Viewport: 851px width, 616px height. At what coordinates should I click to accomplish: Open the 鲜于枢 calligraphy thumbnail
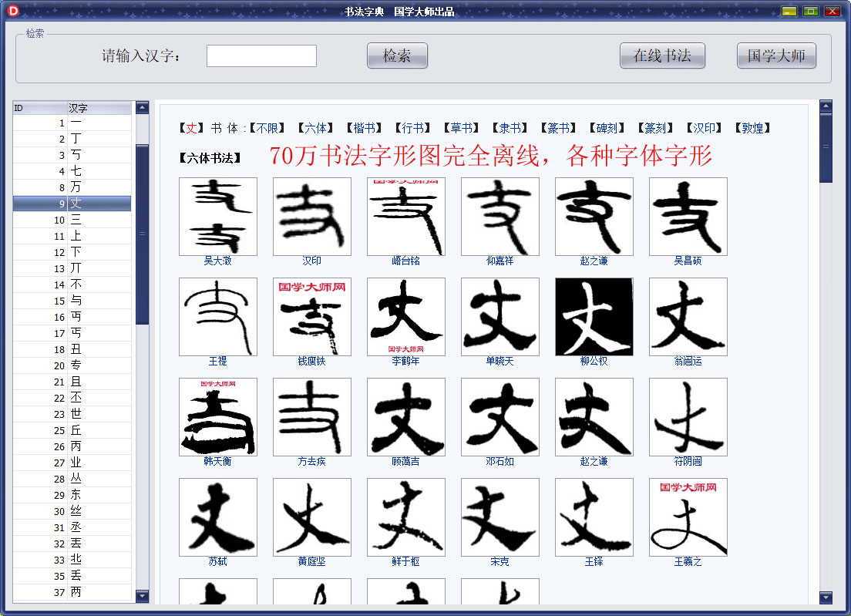406,517
